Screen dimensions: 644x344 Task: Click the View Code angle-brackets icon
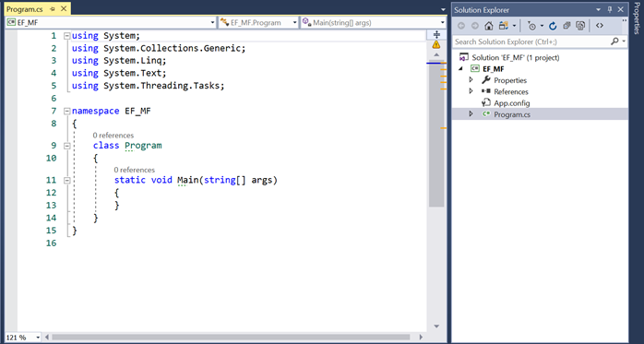[600, 26]
